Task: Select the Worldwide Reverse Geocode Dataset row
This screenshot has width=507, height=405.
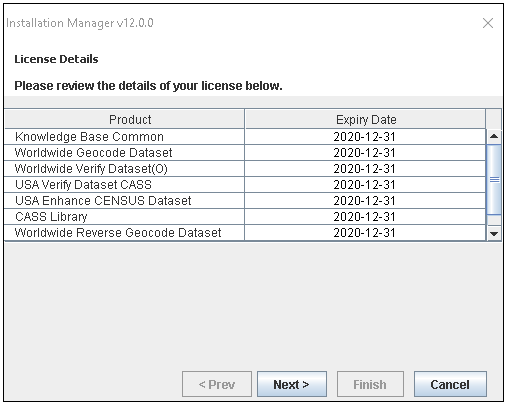Action: 245,233
